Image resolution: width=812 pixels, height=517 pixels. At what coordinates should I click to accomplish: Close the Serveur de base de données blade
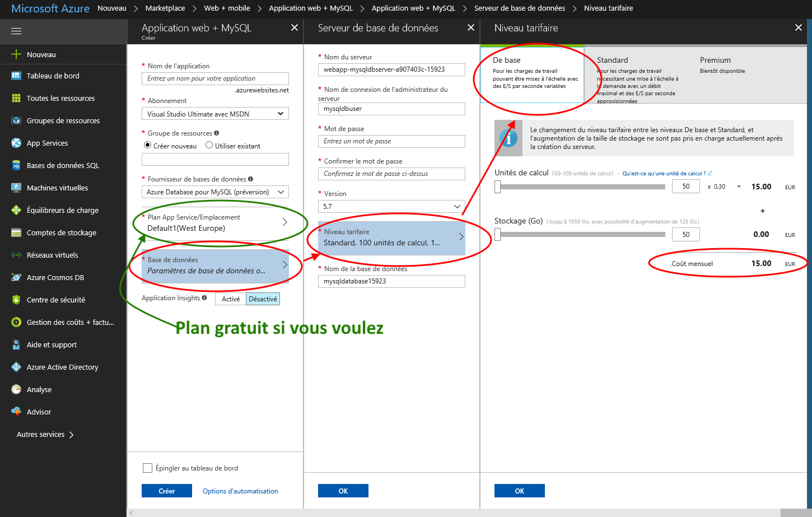click(x=471, y=27)
